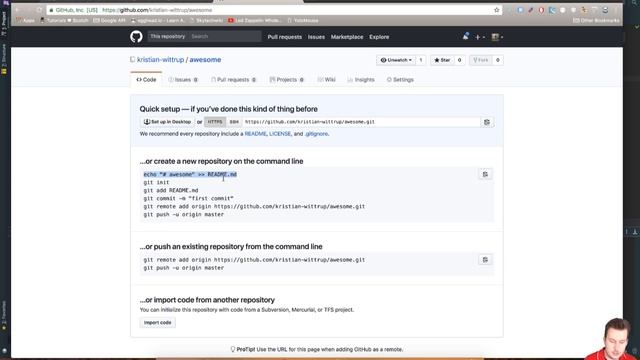640x360 pixels.
Task: Bookmark page with the star icon
Action: 496,10
